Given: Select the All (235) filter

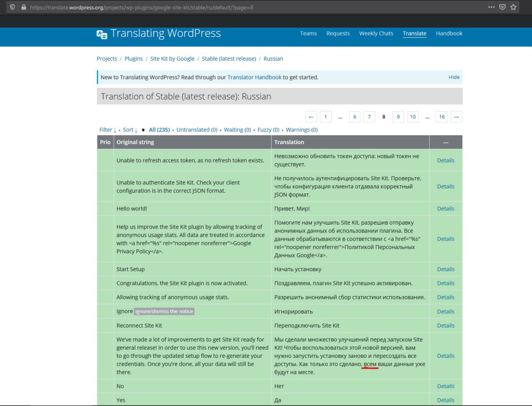Looking at the screenshot, I should tap(159, 130).
